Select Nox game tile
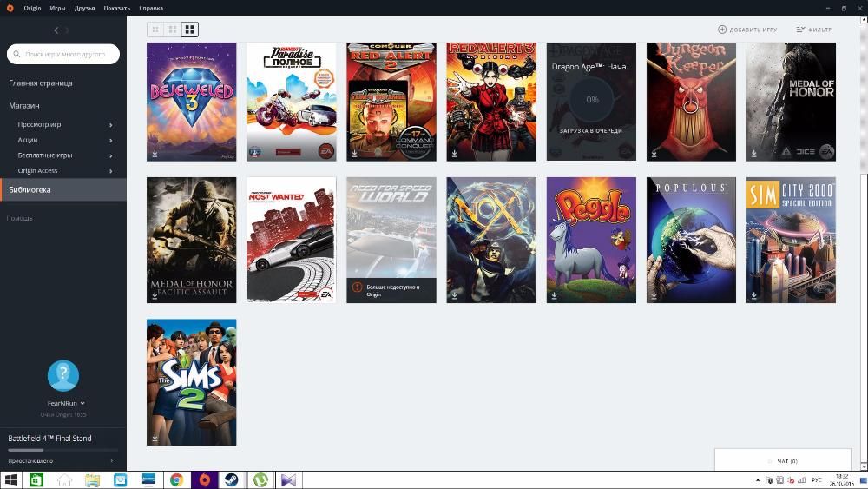The height and width of the screenshot is (489, 868). click(491, 240)
